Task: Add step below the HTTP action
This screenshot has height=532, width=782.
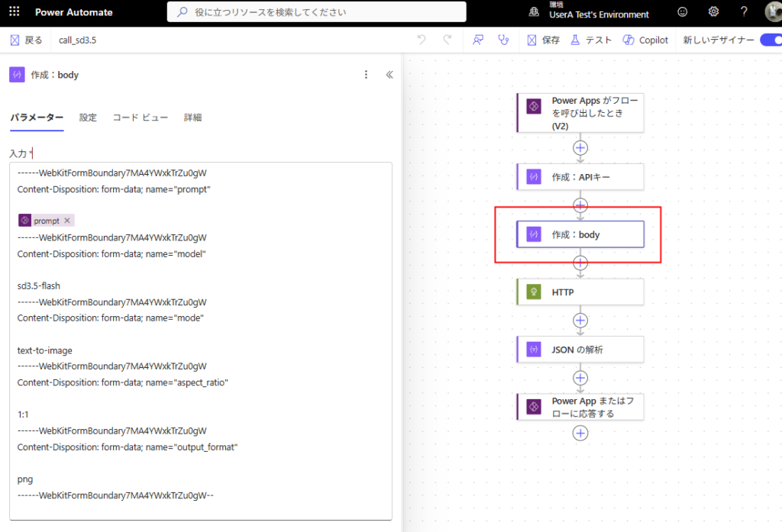Action: [x=580, y=320]
